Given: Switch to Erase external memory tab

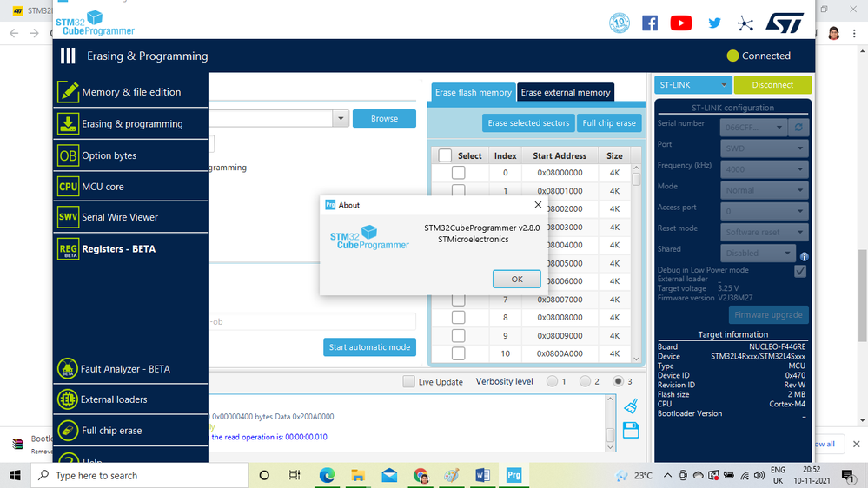Looking at the screenshot, I should pyautogui.click(x=565, y=92).
